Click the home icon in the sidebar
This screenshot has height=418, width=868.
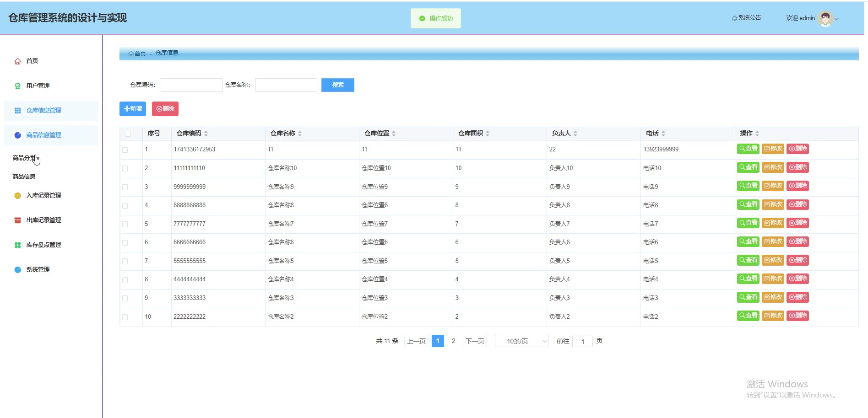(x=17, y=61)
